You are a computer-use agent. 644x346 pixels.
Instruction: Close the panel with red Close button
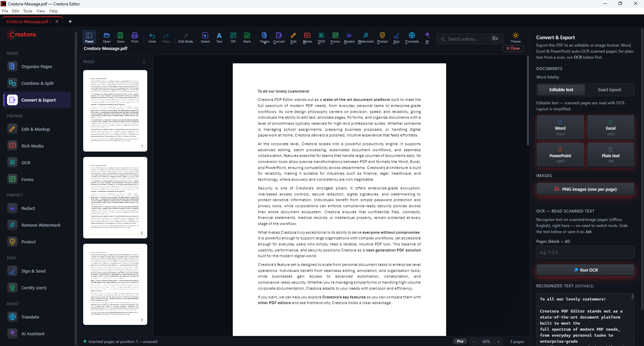click(513, 48)
